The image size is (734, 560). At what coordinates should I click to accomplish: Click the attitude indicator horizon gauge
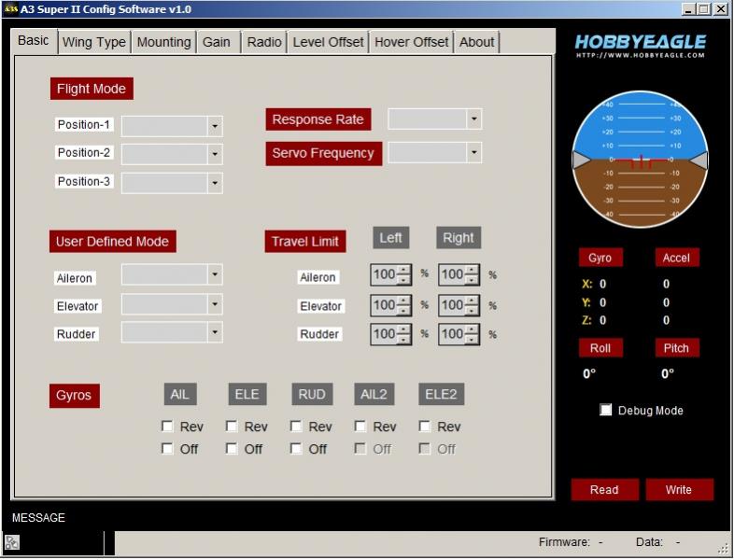(640, 161)
